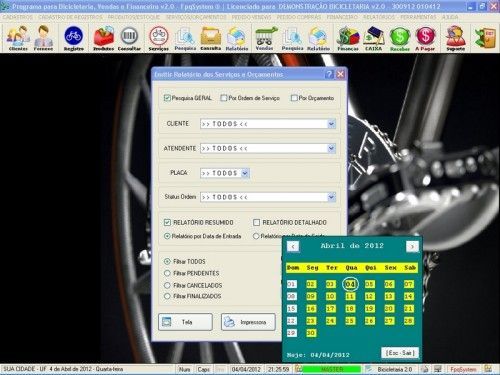Click the exit door icon in toolbar
Viewport: 500px width, 375px height.
click(485, 38)
